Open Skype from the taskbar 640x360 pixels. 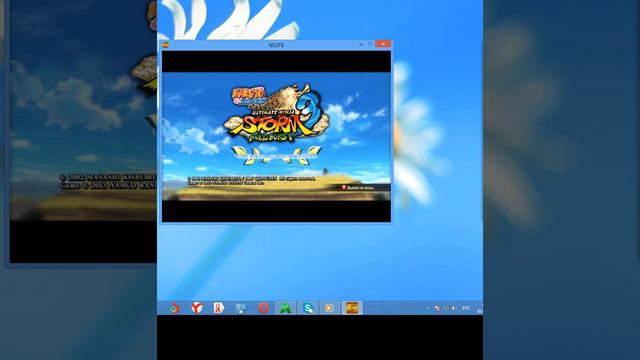pyautogui.click(x=308, y=308)
